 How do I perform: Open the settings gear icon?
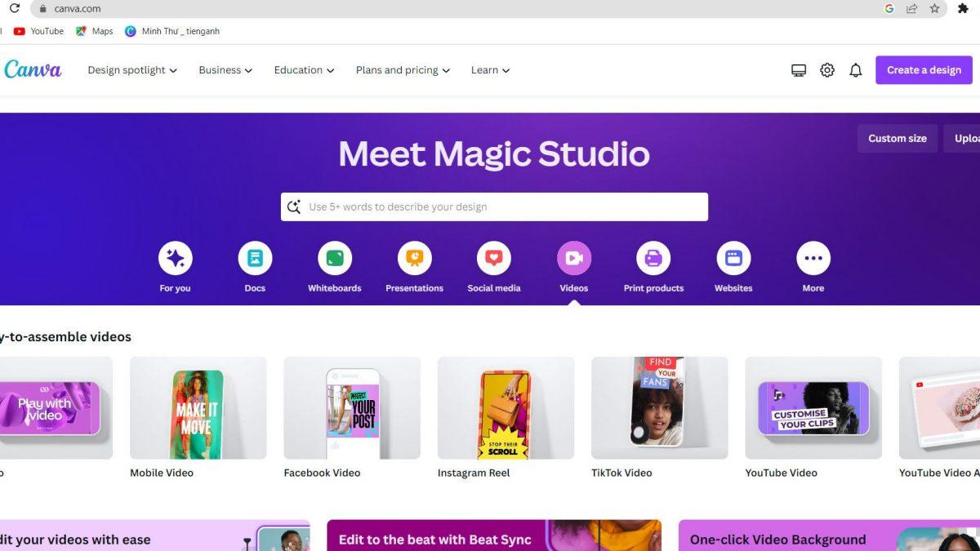826,69
